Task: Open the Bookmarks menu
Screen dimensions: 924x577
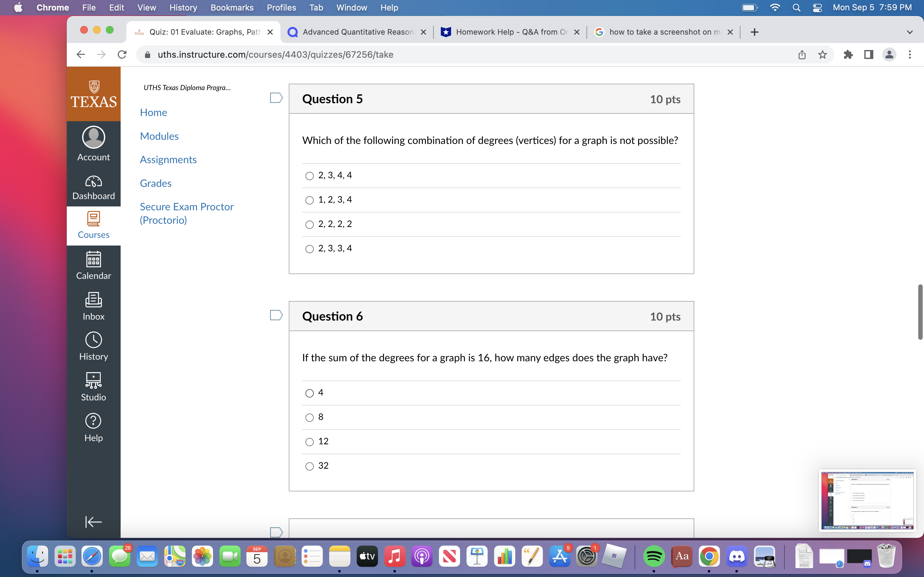Action: 232,8
